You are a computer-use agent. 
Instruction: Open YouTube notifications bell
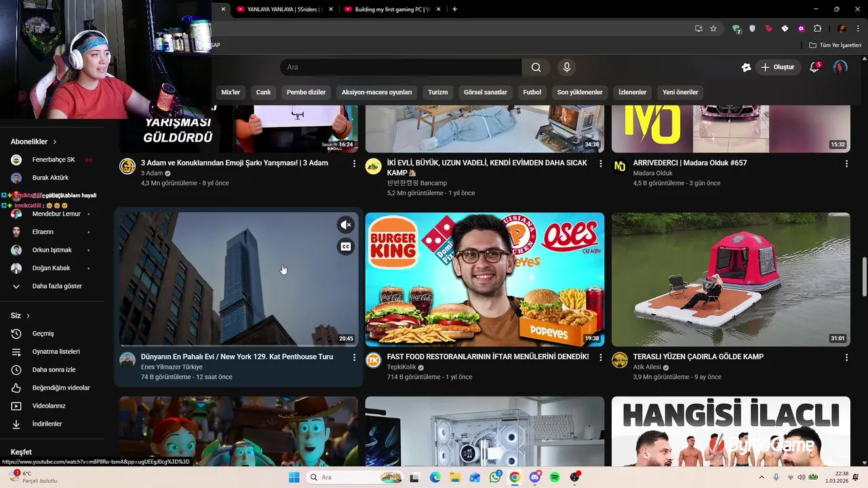(814, 67)
